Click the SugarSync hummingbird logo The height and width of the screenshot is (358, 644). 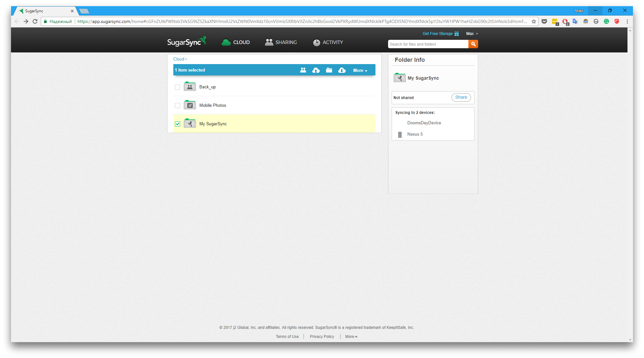pos(187,42)
